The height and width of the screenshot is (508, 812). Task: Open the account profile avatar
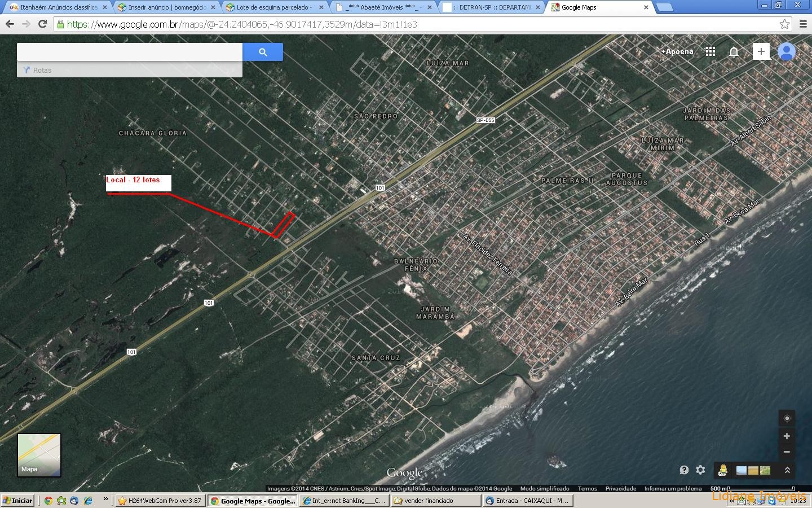(x=787, y=51)
